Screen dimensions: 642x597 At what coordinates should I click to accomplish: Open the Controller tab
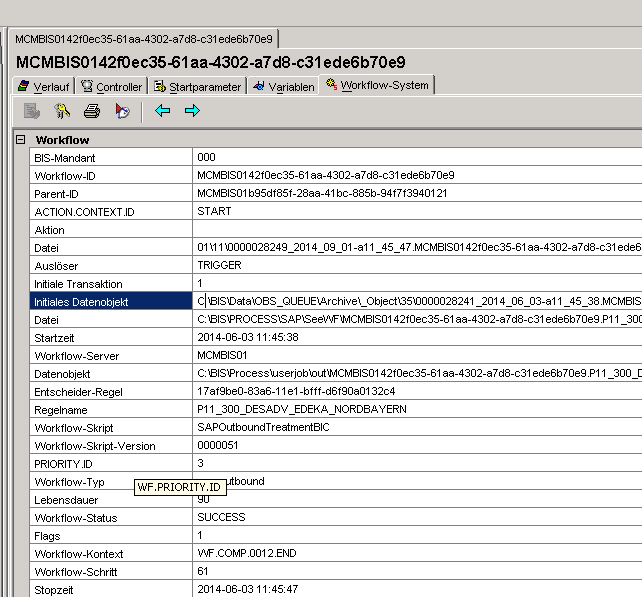111,86
